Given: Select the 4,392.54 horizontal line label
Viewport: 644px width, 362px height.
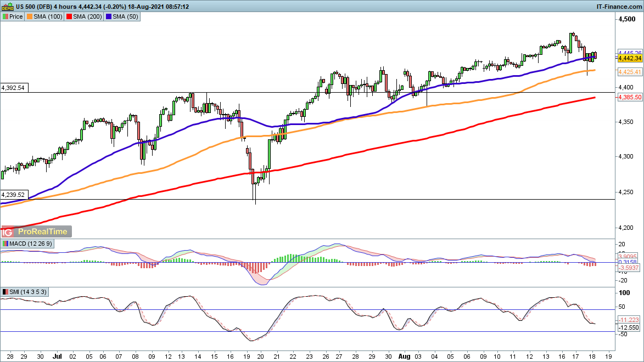Looking at the screenshot, I should point(14,88).
